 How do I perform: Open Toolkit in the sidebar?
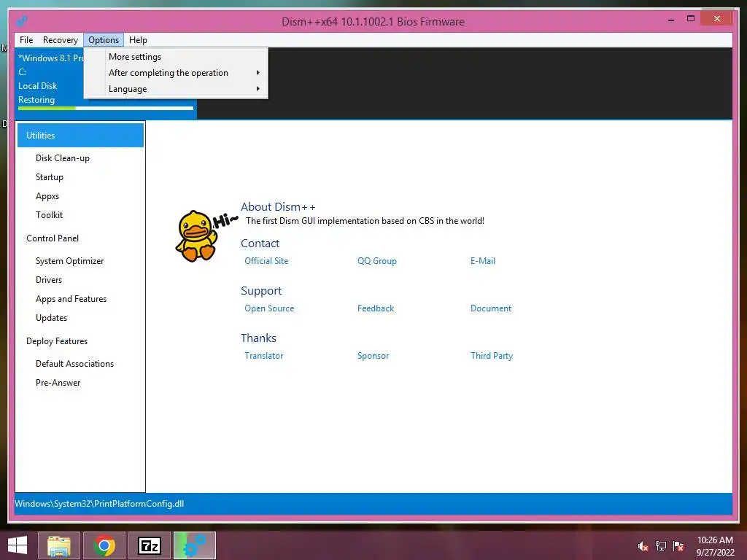pos(49,215)
